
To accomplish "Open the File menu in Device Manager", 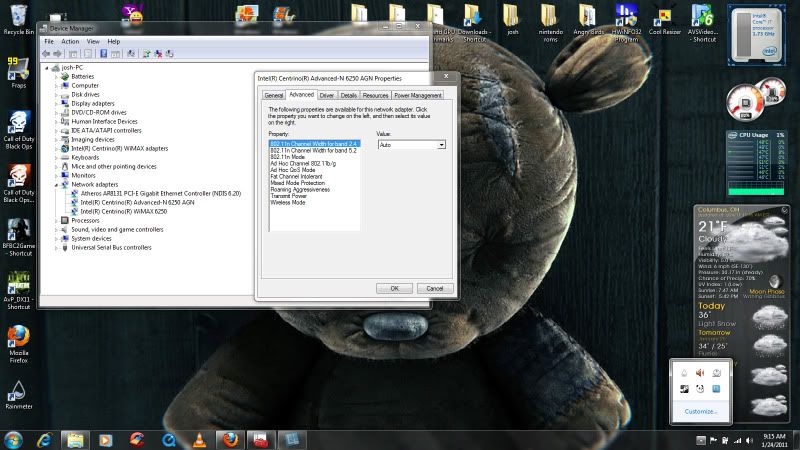I will click(x=49, y=41).
